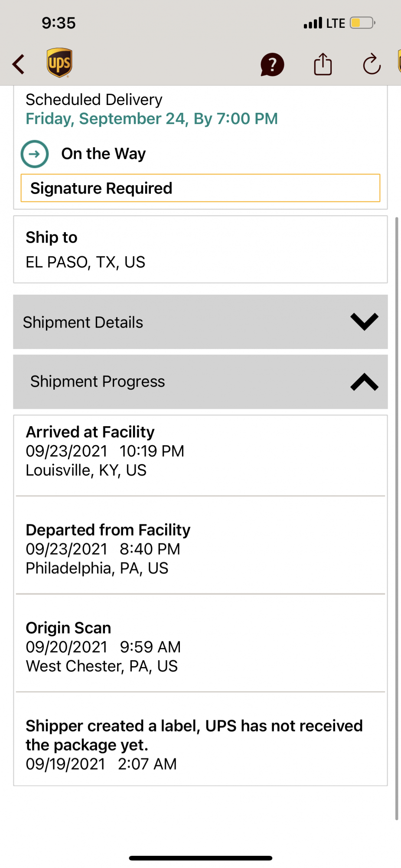401x868 pixels.
Task: Tap the back arrow icon
Action: pos(19,64)
